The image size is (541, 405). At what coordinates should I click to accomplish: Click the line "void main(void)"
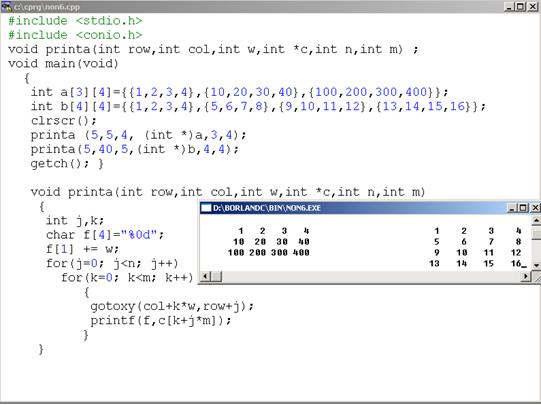click(x=63, y=64)
